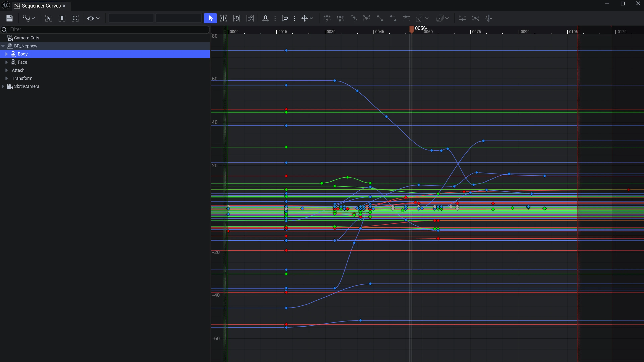Switch to the Sequencer Curves tab

pos(41,6)
